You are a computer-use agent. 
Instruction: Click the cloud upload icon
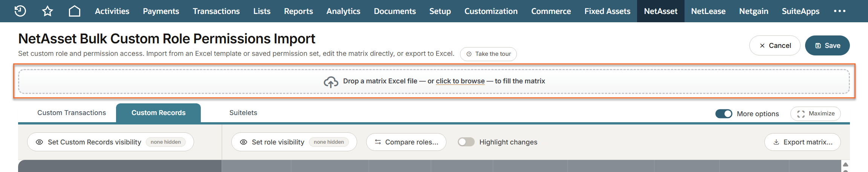coord(331,82)
